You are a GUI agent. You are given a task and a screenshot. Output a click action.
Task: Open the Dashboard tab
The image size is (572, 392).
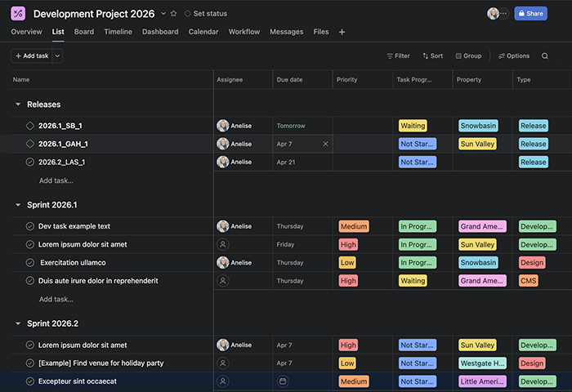pos(160,32)
